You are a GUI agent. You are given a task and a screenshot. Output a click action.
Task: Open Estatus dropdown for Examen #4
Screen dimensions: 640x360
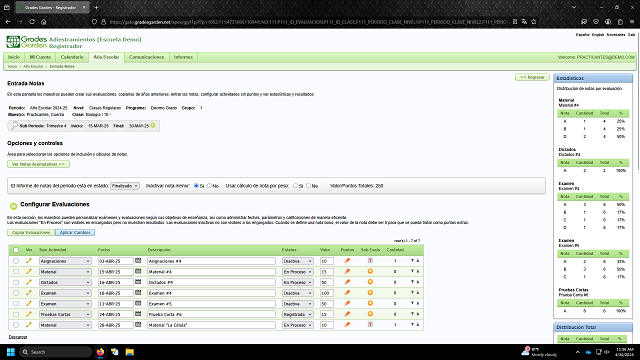298,293
